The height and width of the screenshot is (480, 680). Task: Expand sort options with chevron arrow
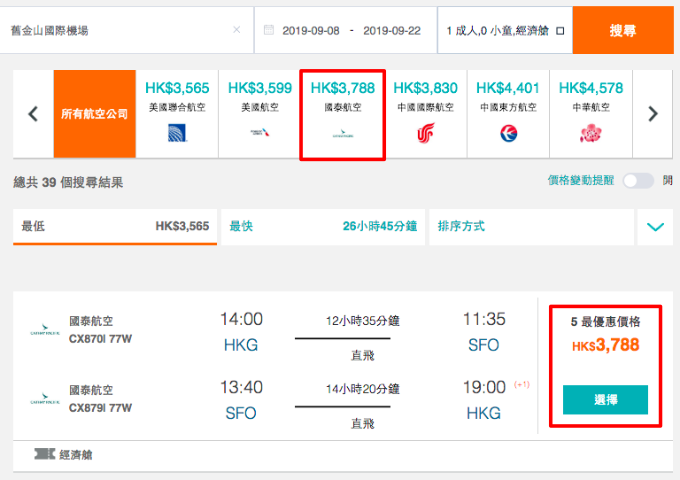pyautogui.click(x=655, y=227)
